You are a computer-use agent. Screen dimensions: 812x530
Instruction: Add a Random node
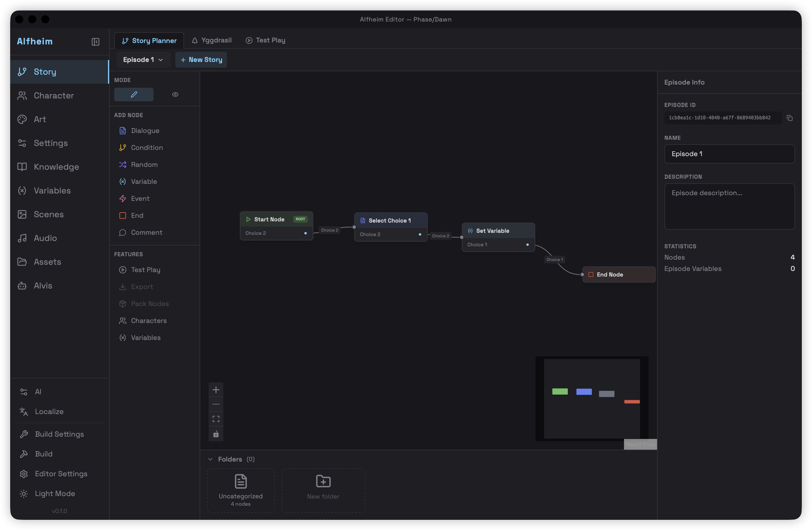point(144,165)
